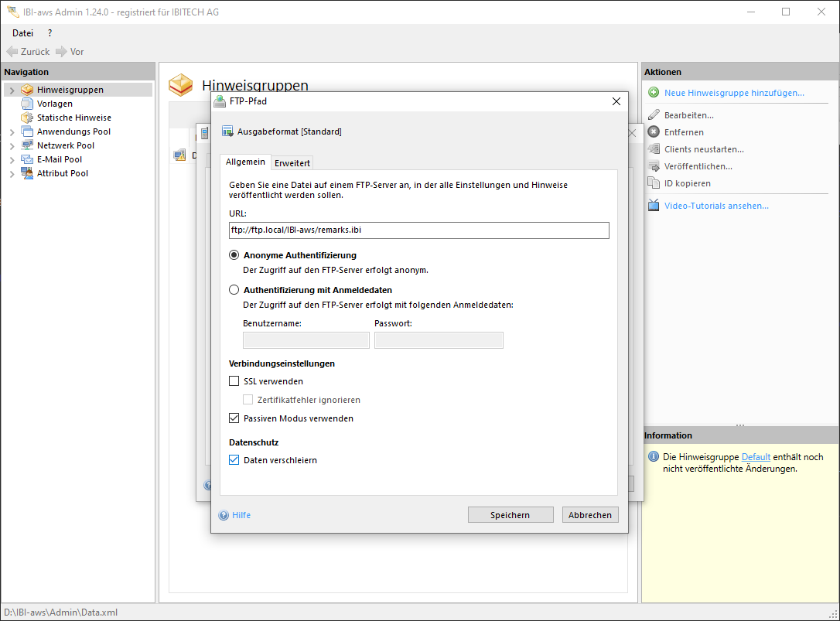Expand the Hinweisgruppen tree node

click(12, 90)
